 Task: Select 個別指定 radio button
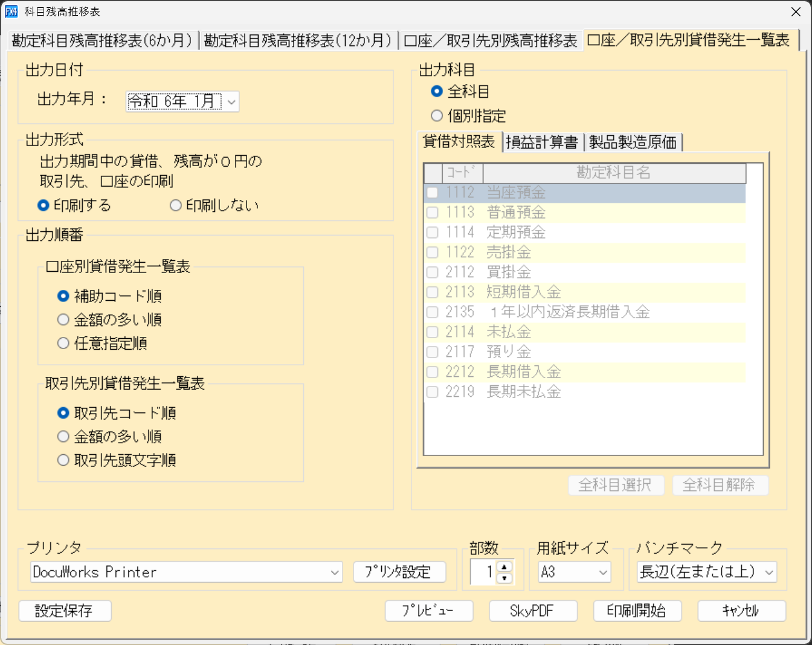pyautogui.click(x=437, y=115)
